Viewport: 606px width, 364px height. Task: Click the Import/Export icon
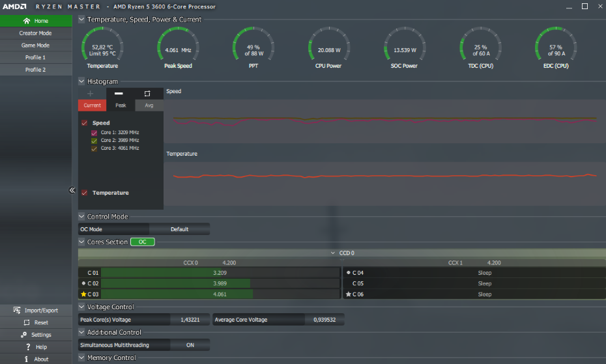click(x=17, y=311)
